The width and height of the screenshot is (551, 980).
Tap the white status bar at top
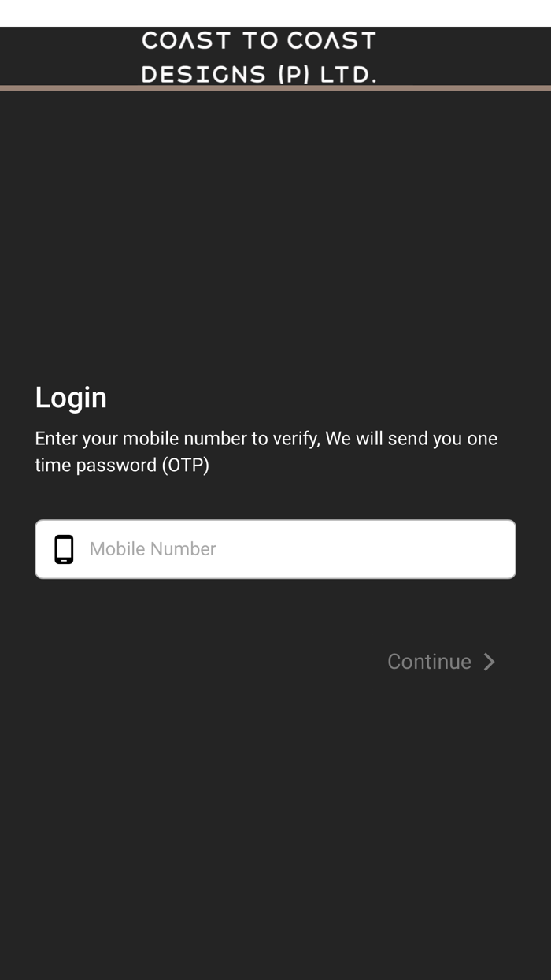coord(275,13)
